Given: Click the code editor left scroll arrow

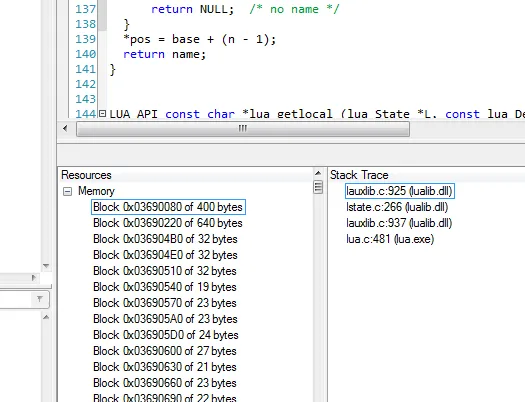Looking at the screenshot, I should coord(65,129).
